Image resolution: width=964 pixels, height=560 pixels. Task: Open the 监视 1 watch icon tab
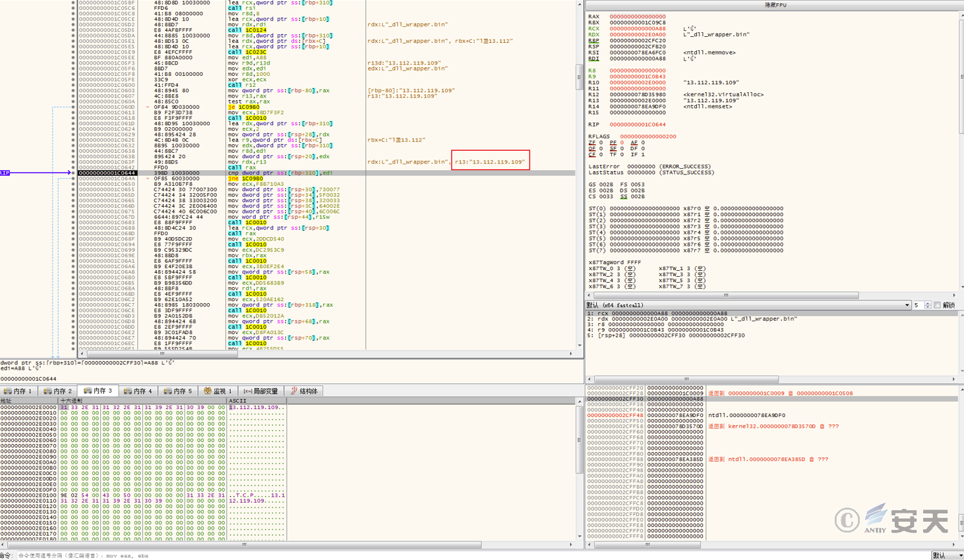[x=208, y=391]
